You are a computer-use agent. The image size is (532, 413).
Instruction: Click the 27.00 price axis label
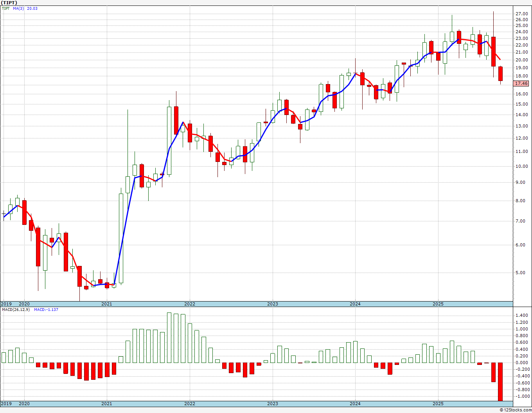(522, 14)
